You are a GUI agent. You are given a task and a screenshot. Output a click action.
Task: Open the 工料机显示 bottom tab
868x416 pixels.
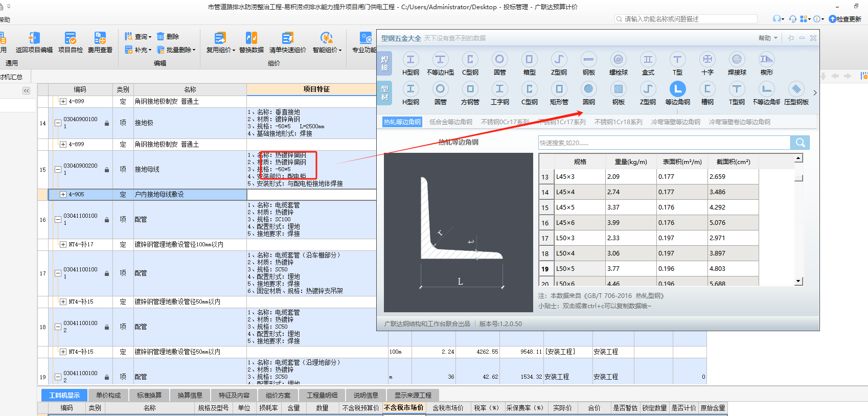(x=64, y=395)
